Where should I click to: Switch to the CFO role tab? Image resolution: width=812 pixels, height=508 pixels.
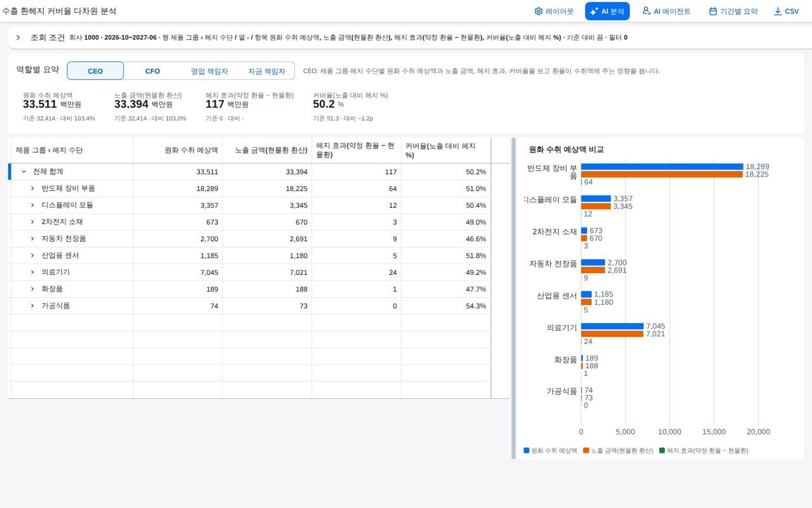(152, 71)
